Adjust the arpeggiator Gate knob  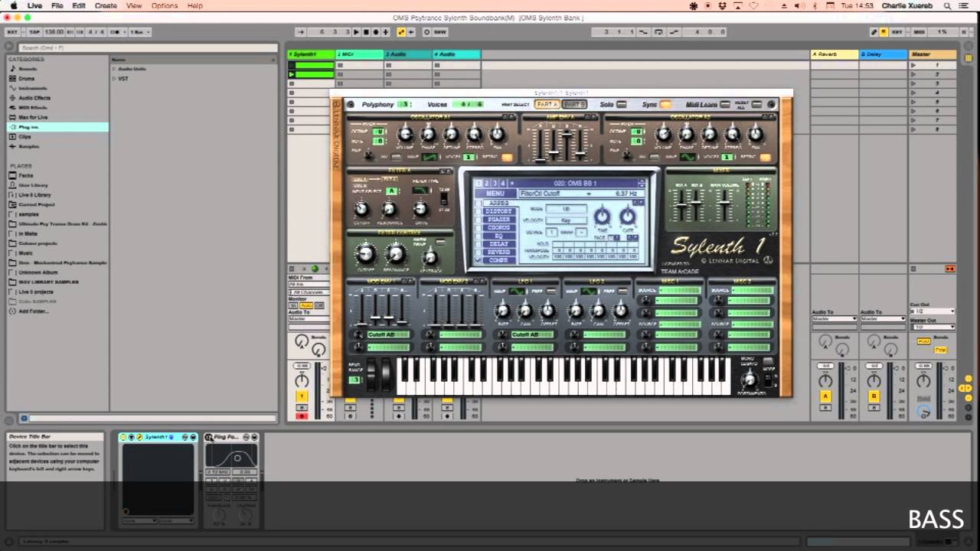(628, 217)
